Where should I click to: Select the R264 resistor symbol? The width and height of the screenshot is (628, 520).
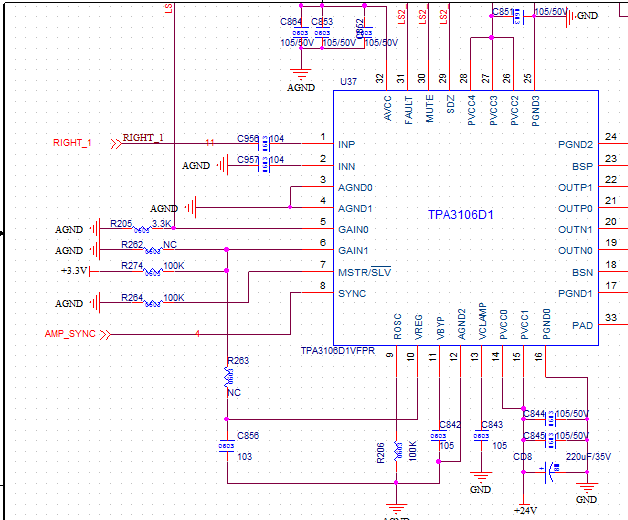click(153, 303)
